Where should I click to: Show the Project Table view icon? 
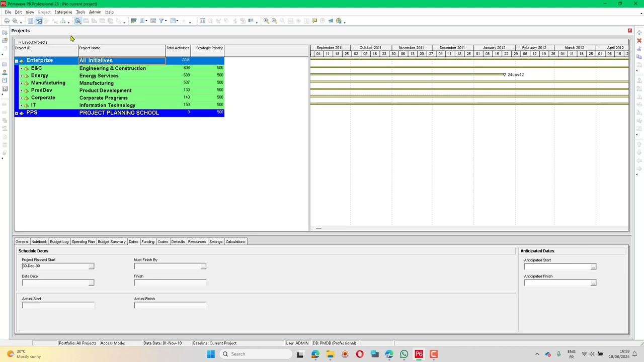coord(30,21)
